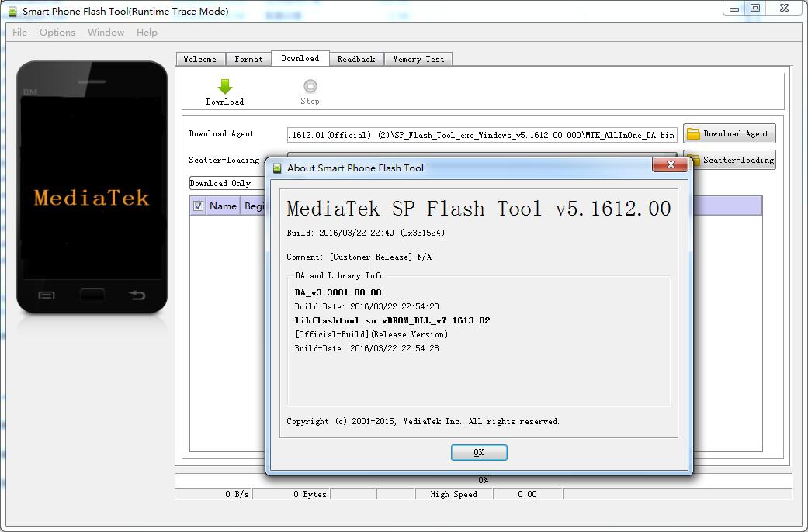Click the About dialog title bar icon

tap(277, 168)
